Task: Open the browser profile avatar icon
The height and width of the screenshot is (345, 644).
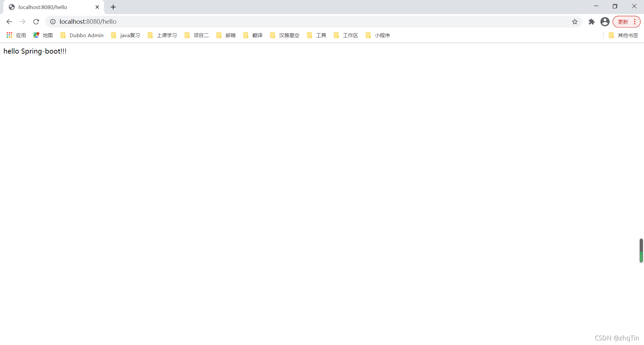Action: tap(605, 21)
